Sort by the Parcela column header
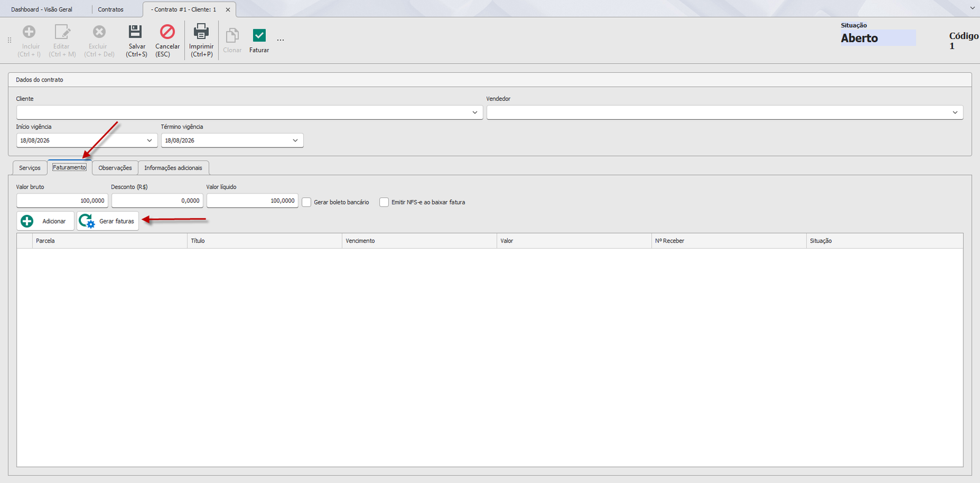The image size is (980, 483). (110, 241)
